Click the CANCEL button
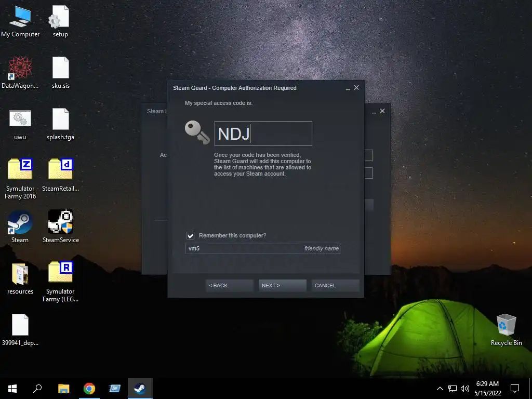The image size is (532, 399). point(335,285)
